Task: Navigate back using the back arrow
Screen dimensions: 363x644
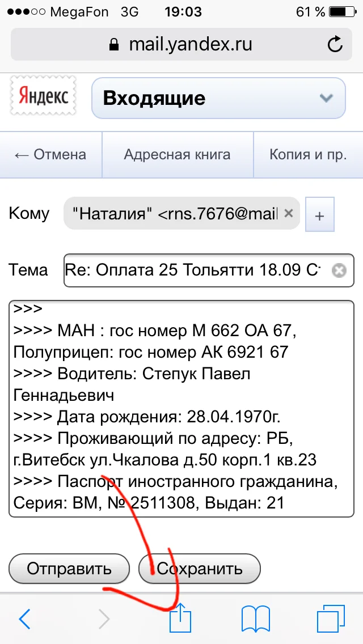Action: [24, 619]
